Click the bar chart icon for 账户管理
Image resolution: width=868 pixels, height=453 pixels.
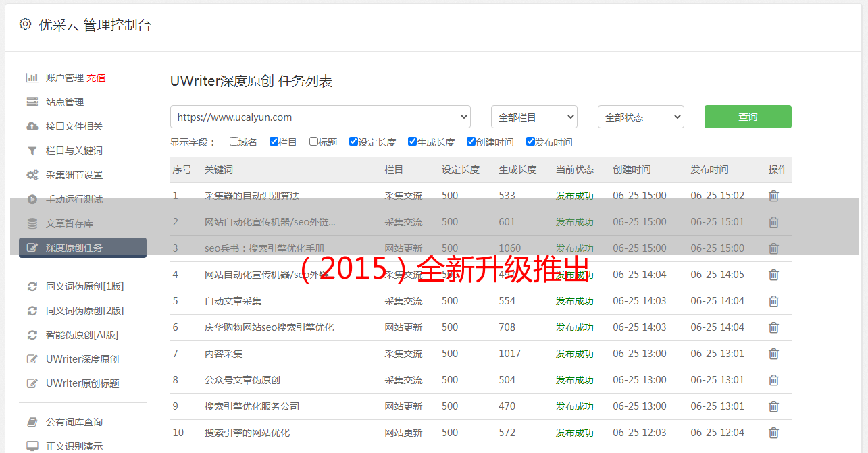click(32, 78)
